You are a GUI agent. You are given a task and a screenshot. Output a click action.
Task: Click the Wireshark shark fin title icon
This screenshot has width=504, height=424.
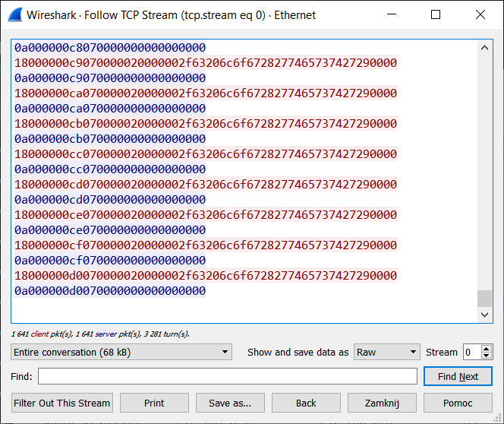click(14, 14)
